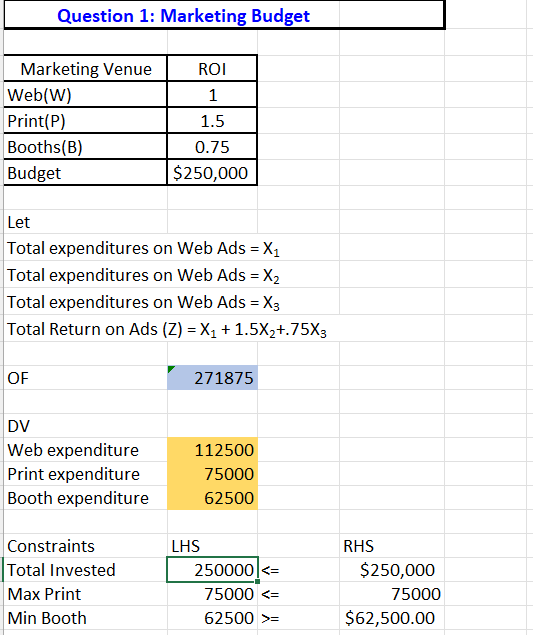Select the 'Total Invested' label
The height and width of the screenshot is (635, 533).
click(85, 570)
